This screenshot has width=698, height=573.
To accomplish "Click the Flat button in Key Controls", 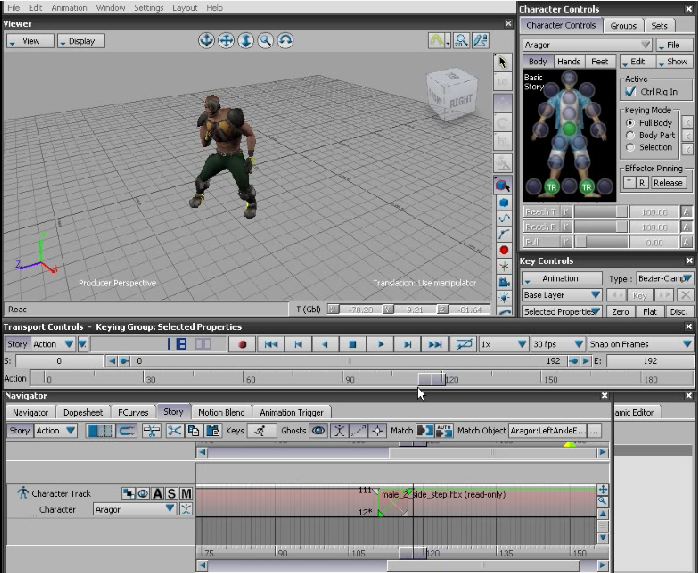I will [650, 312].
